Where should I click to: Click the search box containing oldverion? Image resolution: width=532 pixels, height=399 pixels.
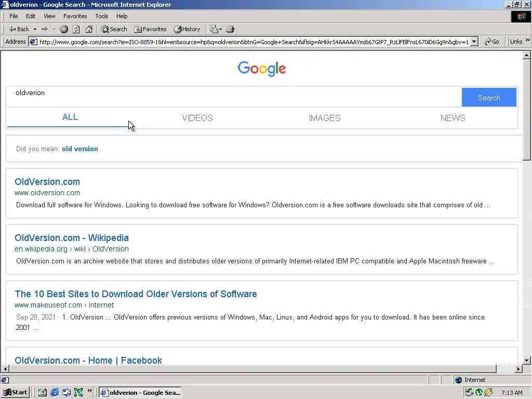(233, 97)
